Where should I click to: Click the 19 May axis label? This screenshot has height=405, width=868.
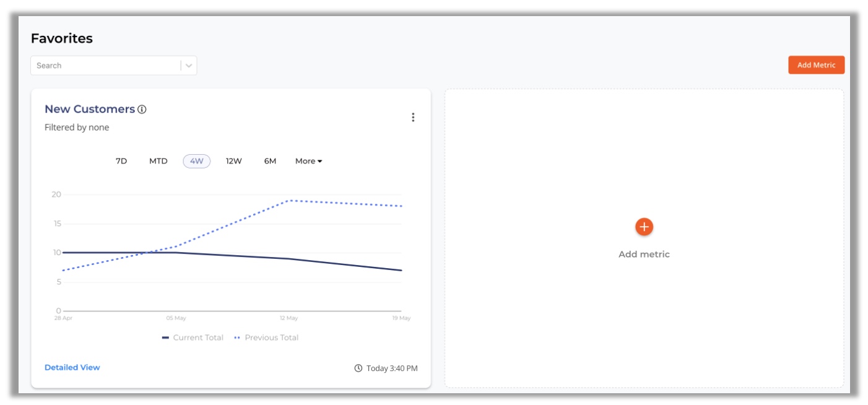(x=401, y=318)
